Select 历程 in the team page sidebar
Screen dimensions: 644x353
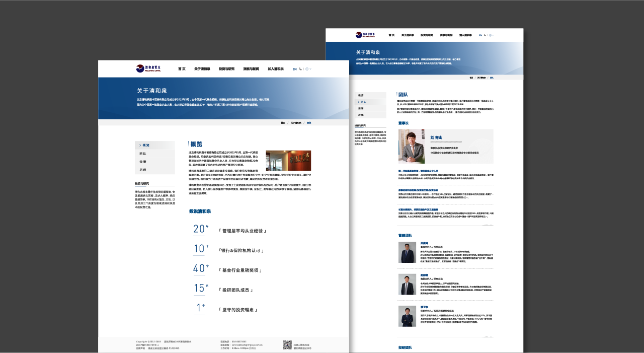click(x=370, y=115)
